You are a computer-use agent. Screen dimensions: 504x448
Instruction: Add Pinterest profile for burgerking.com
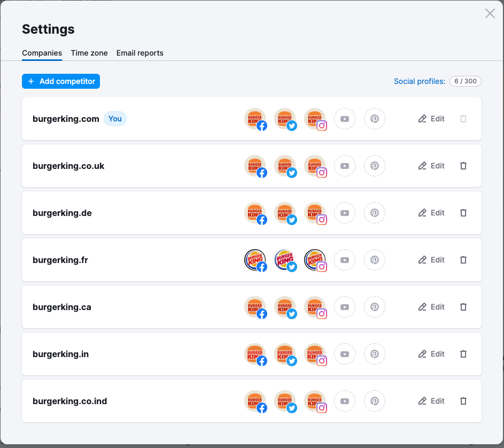(x=375, y=119)
